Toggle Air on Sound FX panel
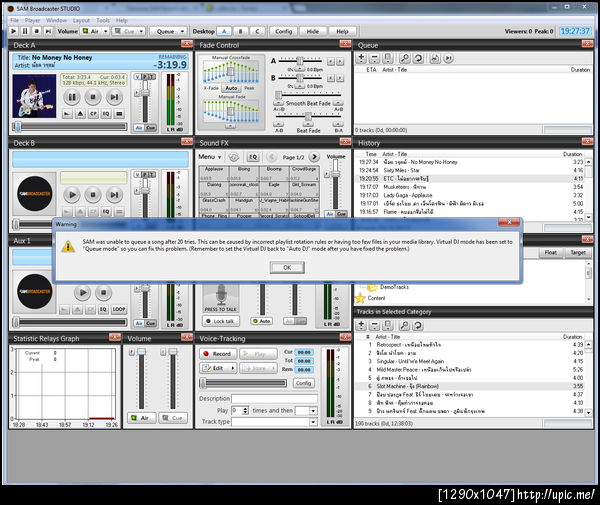This screenshot has width=600, height=505. click(x=329, y=214)
